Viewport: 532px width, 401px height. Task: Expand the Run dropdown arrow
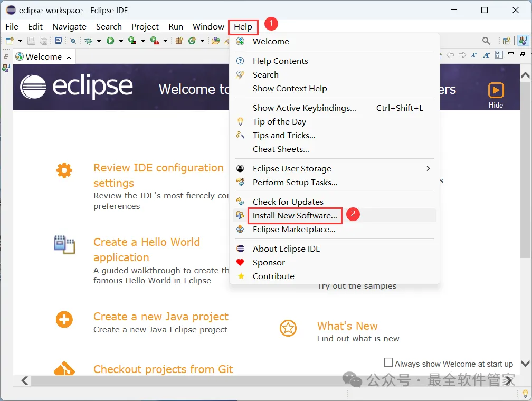pyautogui.click(x=121, y=41)
